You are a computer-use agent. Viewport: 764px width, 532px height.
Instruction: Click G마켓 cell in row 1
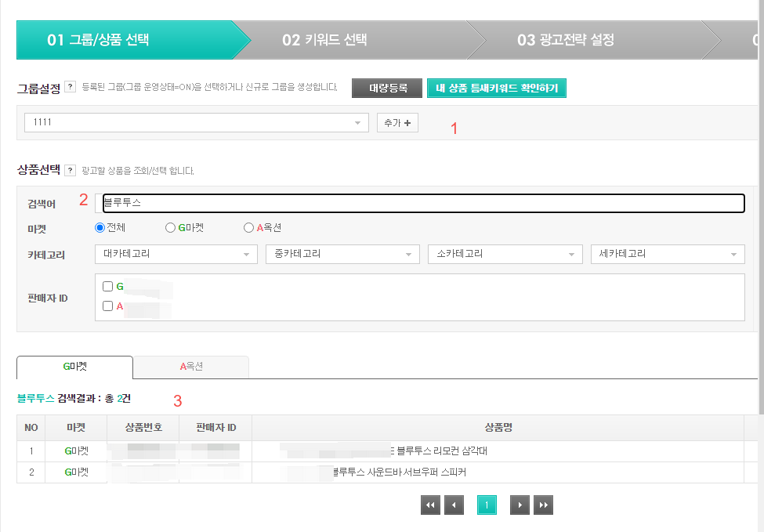pyautogui.click(x=76, y=451)
